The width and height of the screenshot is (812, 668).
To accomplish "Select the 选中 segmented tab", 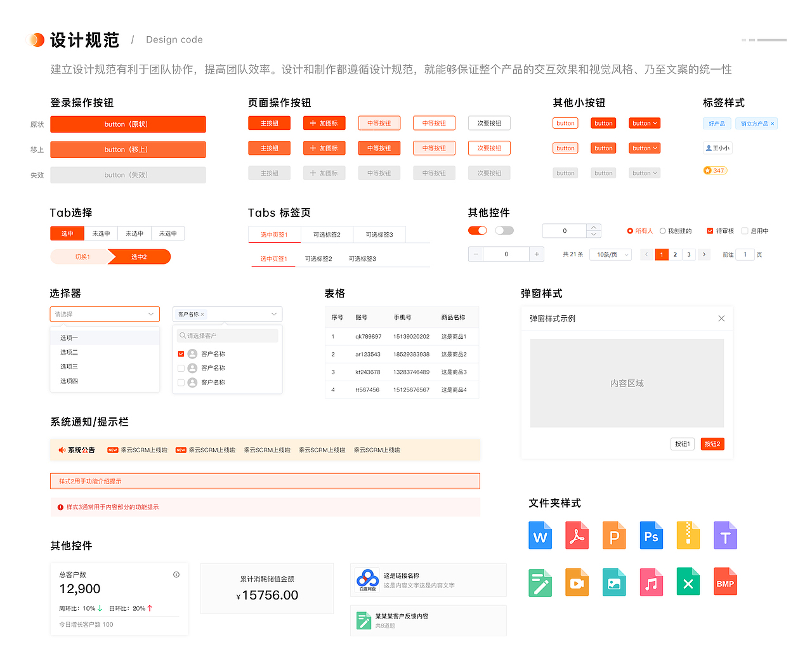I will click(67, 233).
